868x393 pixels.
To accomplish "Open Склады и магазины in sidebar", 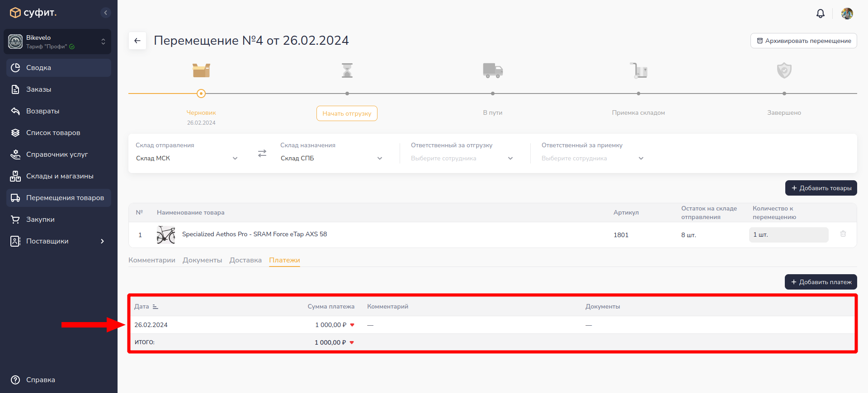I will 59,176.
